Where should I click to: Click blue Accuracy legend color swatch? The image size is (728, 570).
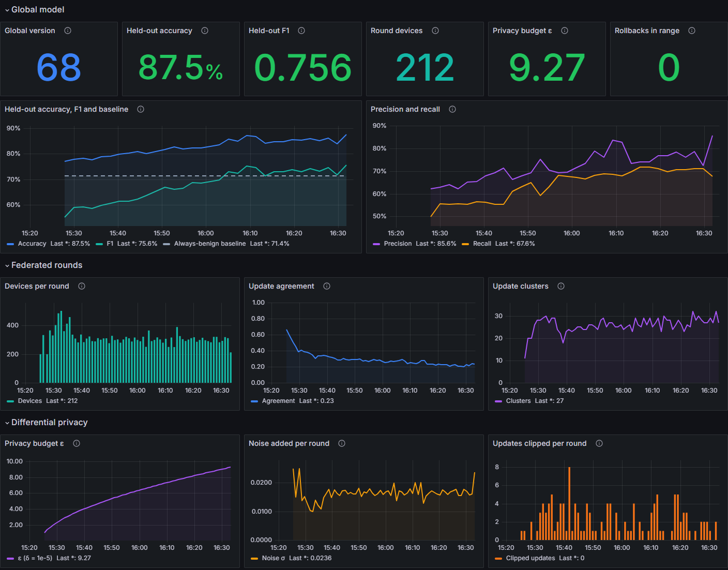point(10,244)
